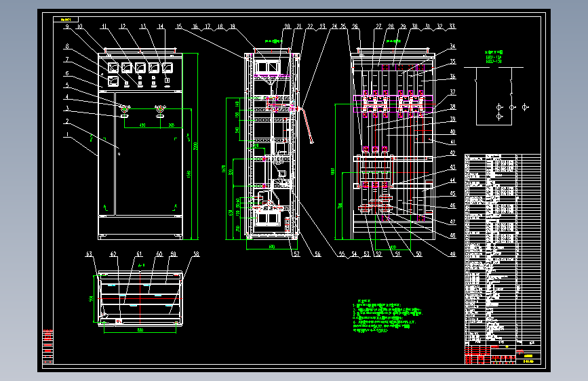This screenshot has width=588, height=381.
Task: Click callout number 20 label
Action: (288, 26)
